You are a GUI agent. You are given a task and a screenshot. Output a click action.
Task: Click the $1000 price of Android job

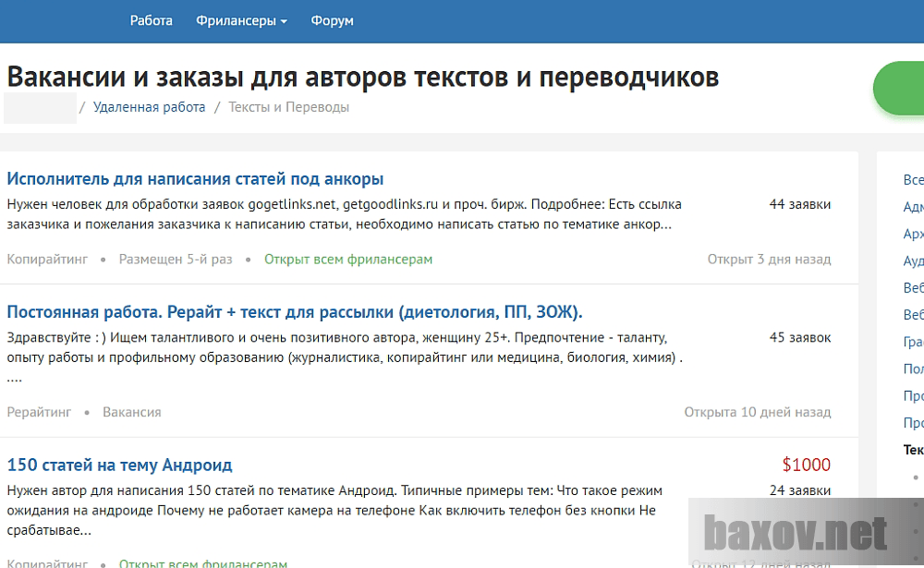808,465
